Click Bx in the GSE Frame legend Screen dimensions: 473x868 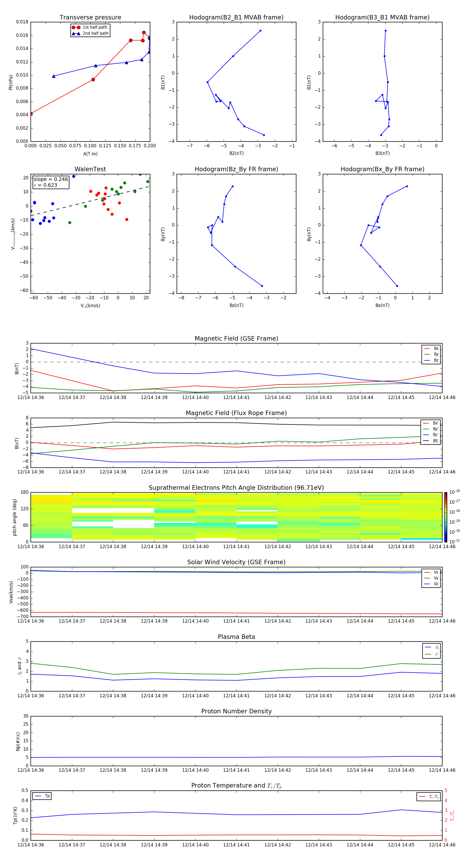coord(431,349)
